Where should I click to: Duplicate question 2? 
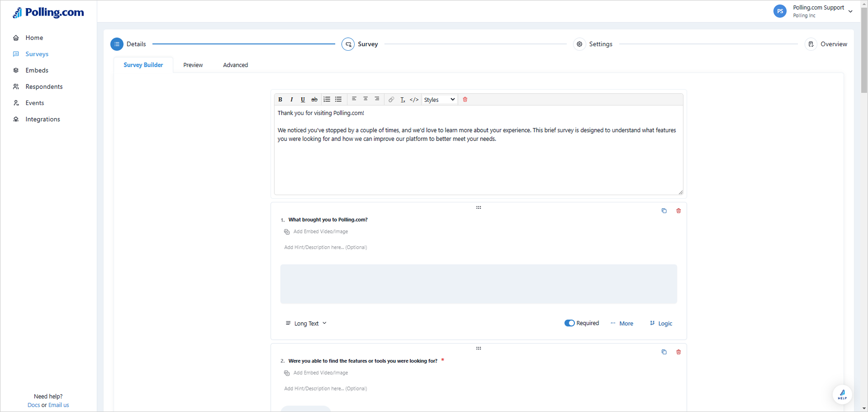point(664,352)
